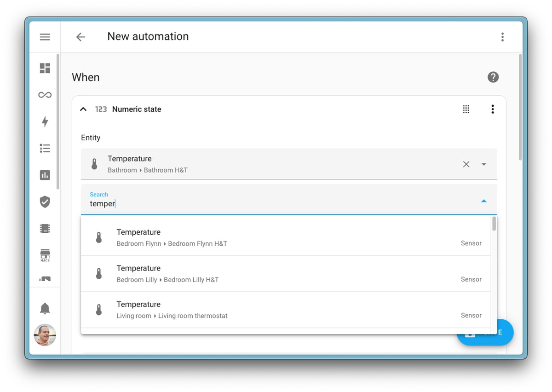
Task: Open the New automation page overflow menu
Action: click(502, 37)
